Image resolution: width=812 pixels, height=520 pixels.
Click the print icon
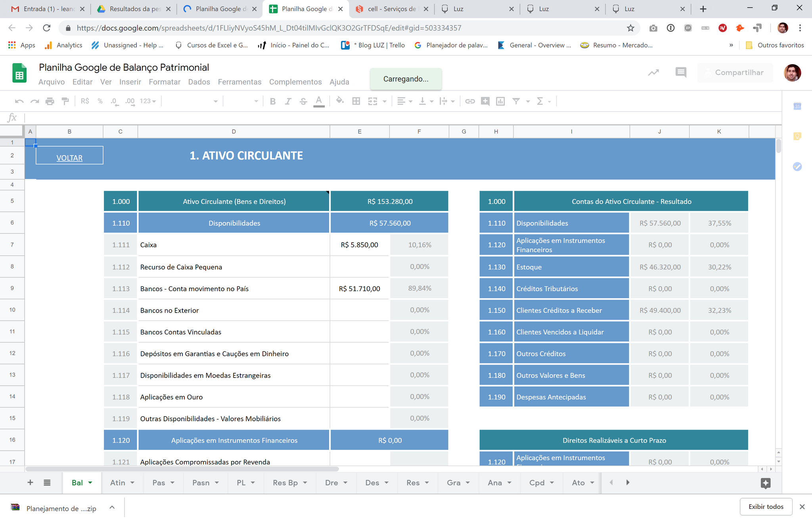[x=50, y=102]
